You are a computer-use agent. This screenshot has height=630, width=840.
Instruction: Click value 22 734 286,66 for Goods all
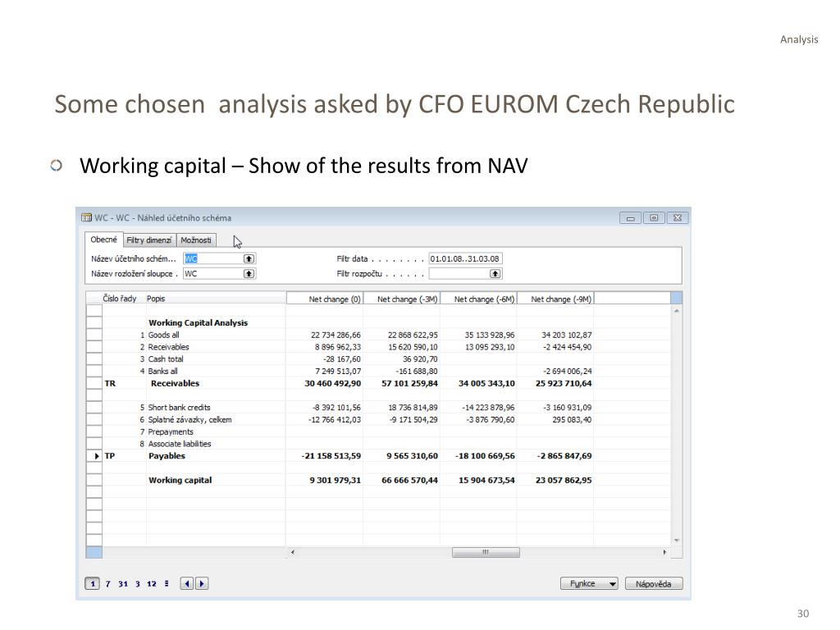pyautogui.click(x=336, y=335)
